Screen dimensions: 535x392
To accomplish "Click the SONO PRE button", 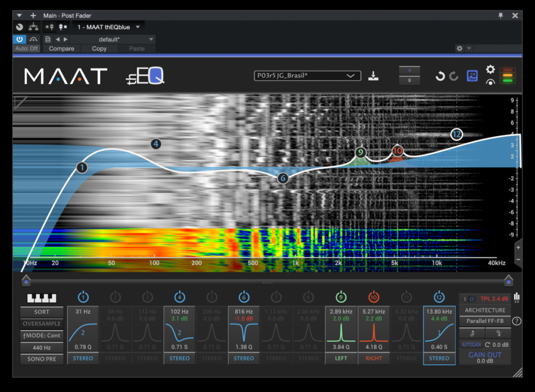I will (42, 359).
